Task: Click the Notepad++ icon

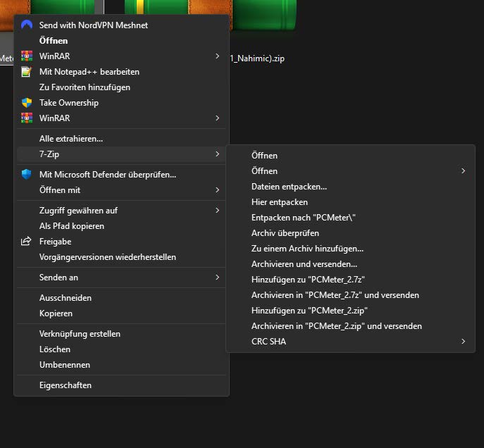Action: (27, 72)
